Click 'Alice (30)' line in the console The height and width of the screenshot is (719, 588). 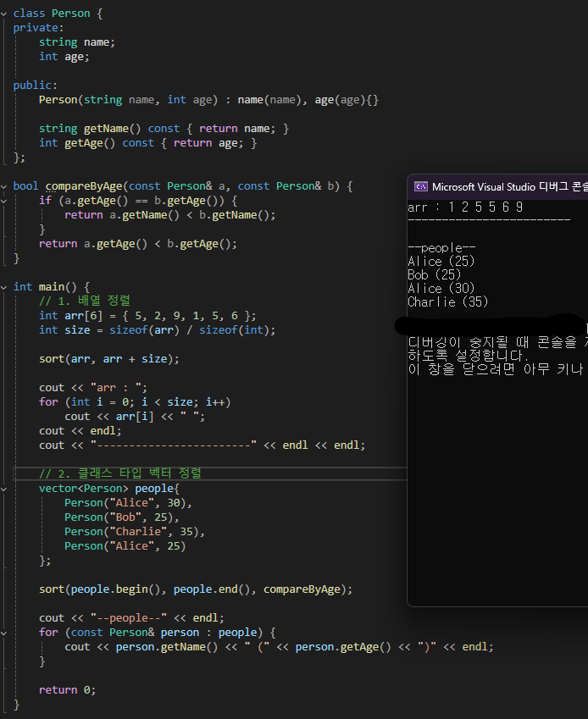point(441,289)
